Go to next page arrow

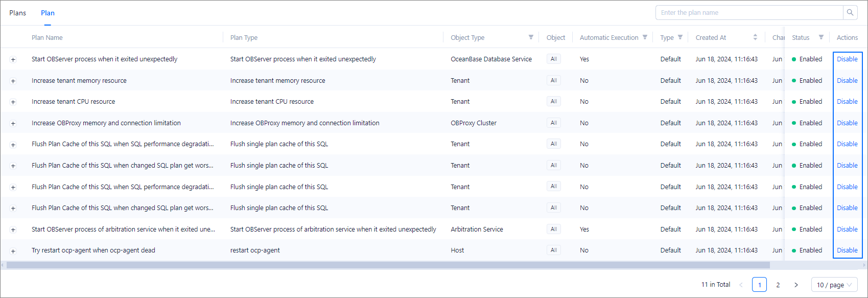click(x=796, y=285)
